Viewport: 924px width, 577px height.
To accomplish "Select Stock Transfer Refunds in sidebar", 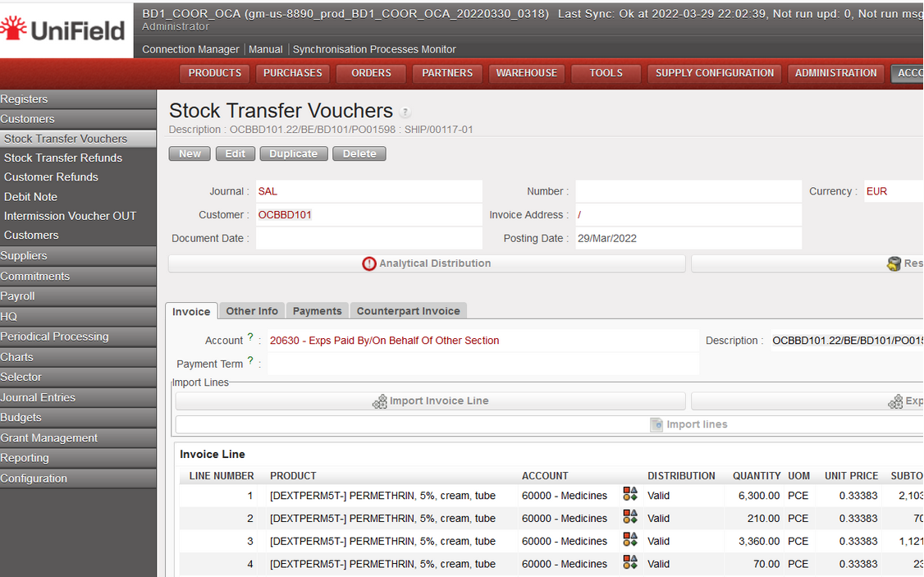I will point(63,158).
